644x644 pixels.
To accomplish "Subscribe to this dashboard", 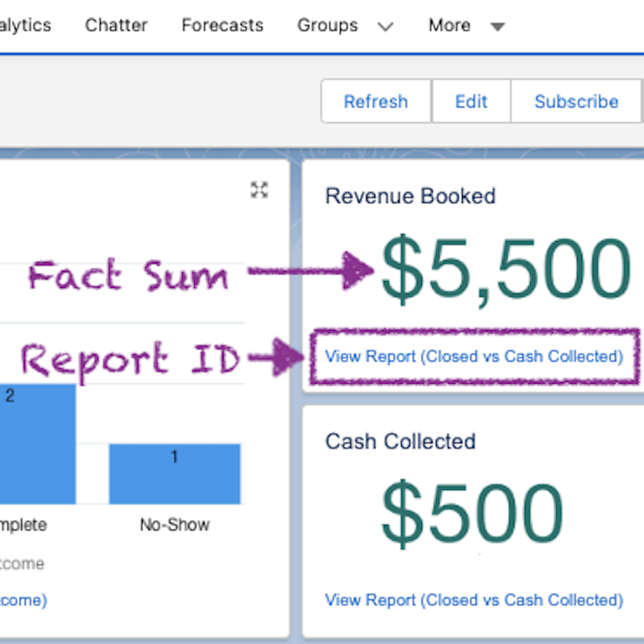I will (x=575, y=102).
